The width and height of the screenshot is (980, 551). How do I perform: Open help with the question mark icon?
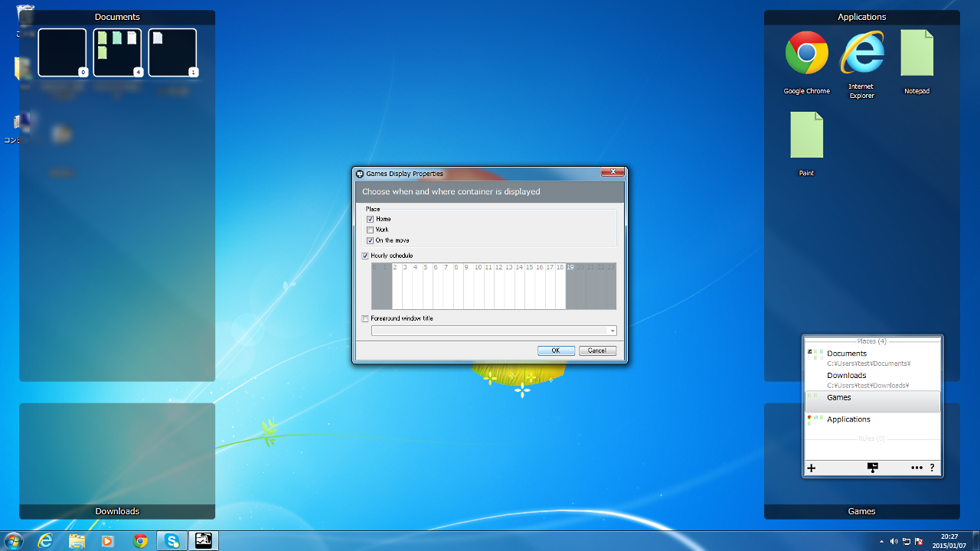tap(932, 468)
